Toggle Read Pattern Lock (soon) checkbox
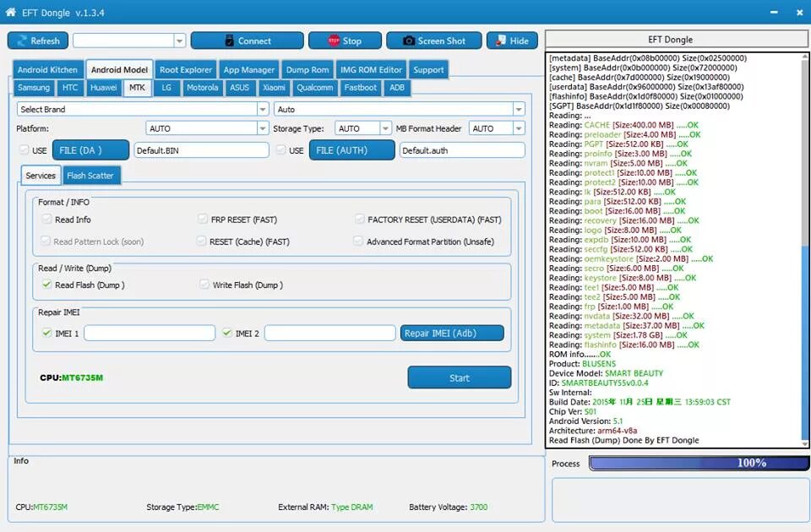 (x=46, y=241)
